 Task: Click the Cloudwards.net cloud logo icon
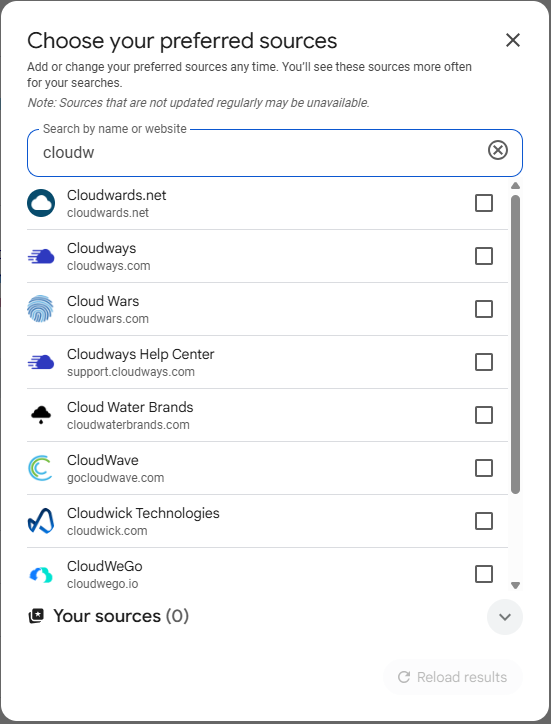coord(41,203)
